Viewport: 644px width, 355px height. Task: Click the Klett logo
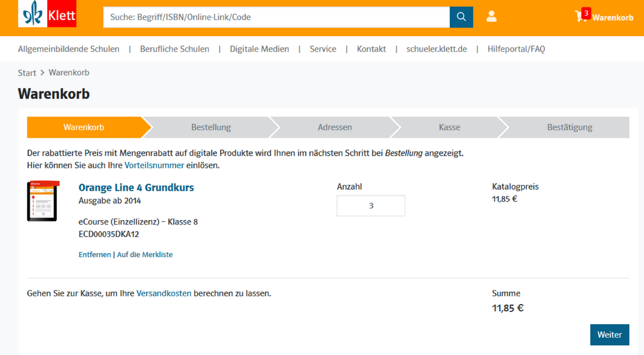(47, 15)
